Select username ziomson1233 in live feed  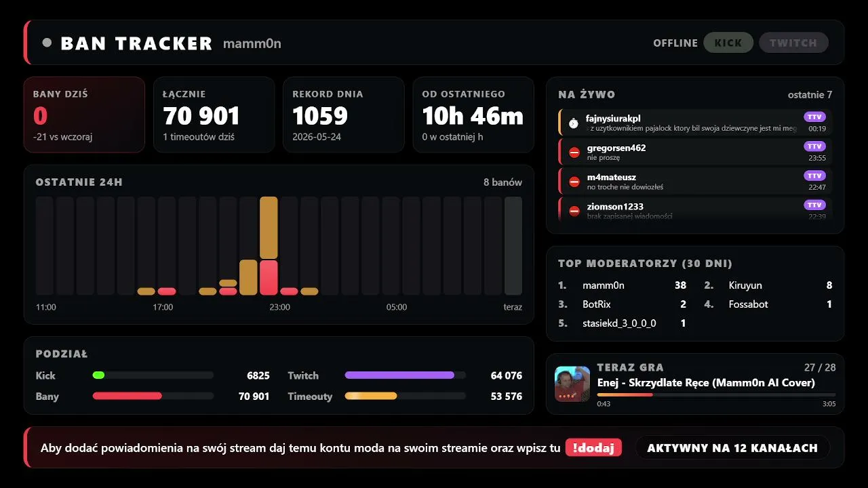tap(615, 206)
